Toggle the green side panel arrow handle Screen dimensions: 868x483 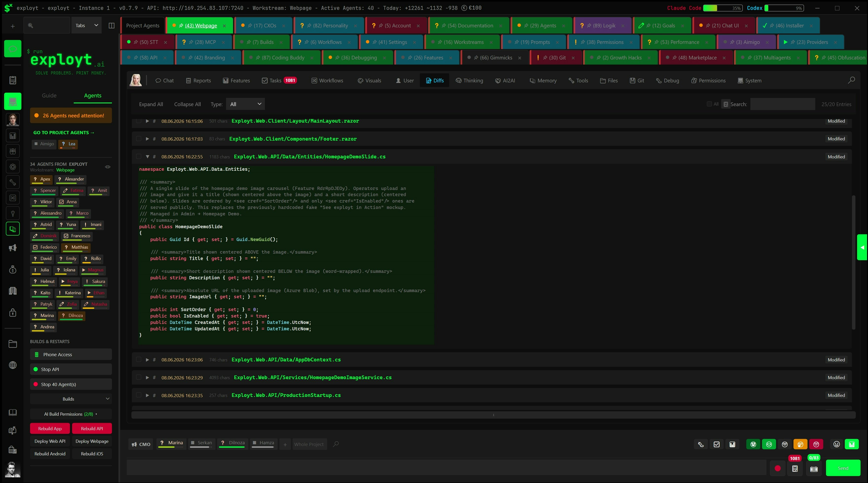coord(862,247)
